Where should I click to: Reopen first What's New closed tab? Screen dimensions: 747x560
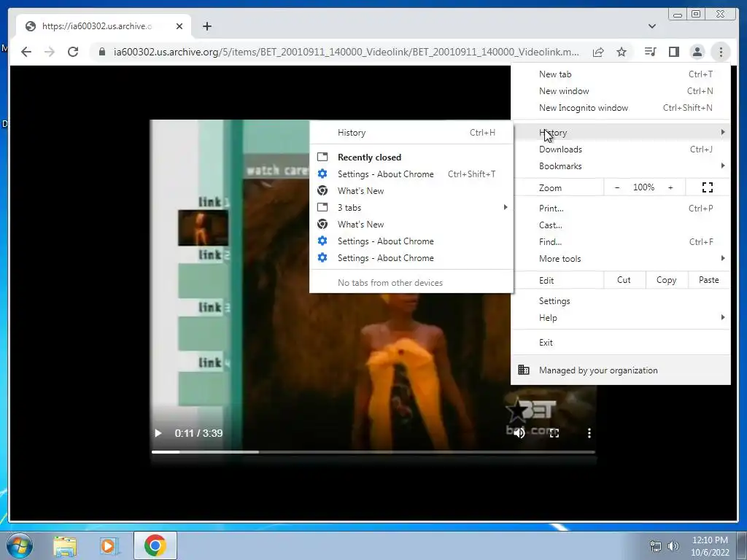(x=411, y=191)
